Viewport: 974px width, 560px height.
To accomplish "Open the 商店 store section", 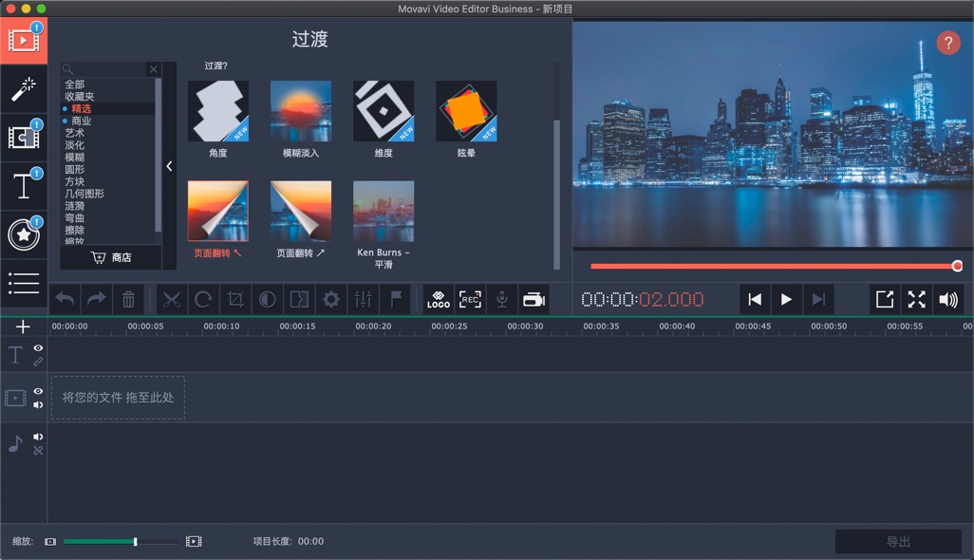I will [x=116, y=258].
